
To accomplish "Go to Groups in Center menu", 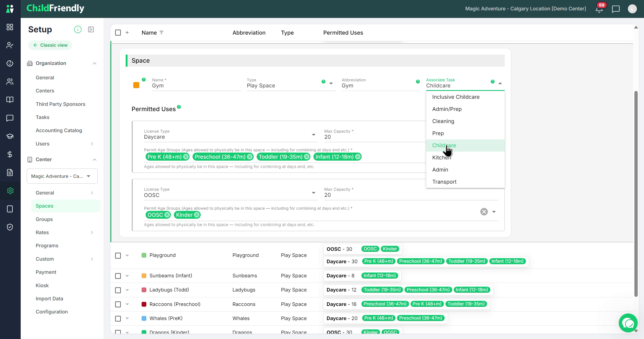I will (x=44, y=219).
